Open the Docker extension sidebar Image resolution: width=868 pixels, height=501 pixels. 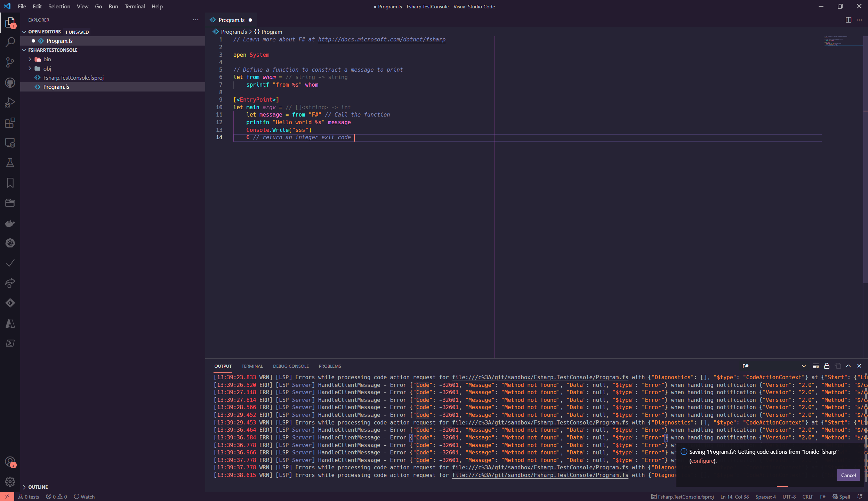click(x=10, y=223)
